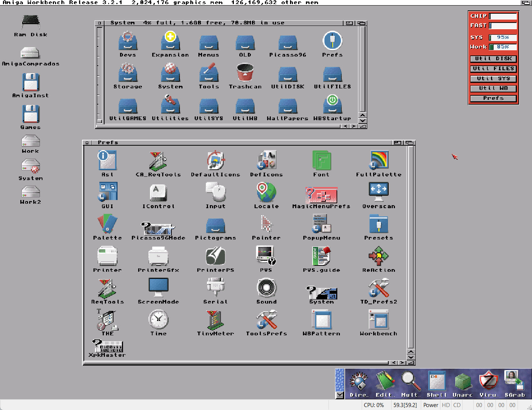Open the TinyMeter prefs icon
This screenshot has height=410, width=532.
click(x=216, y=319)
